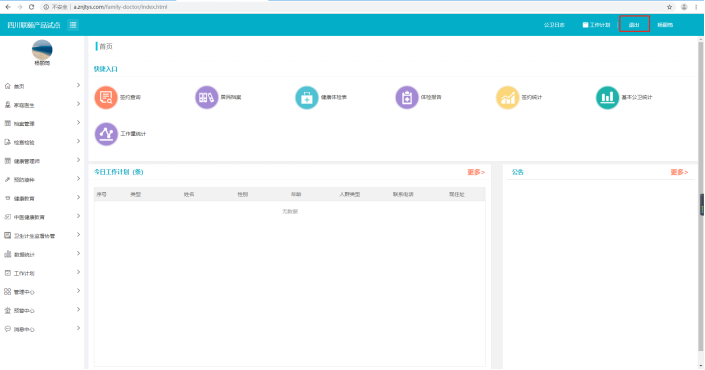Click the 家庭医生 doctor icon in sidebar

coord(8,105)
